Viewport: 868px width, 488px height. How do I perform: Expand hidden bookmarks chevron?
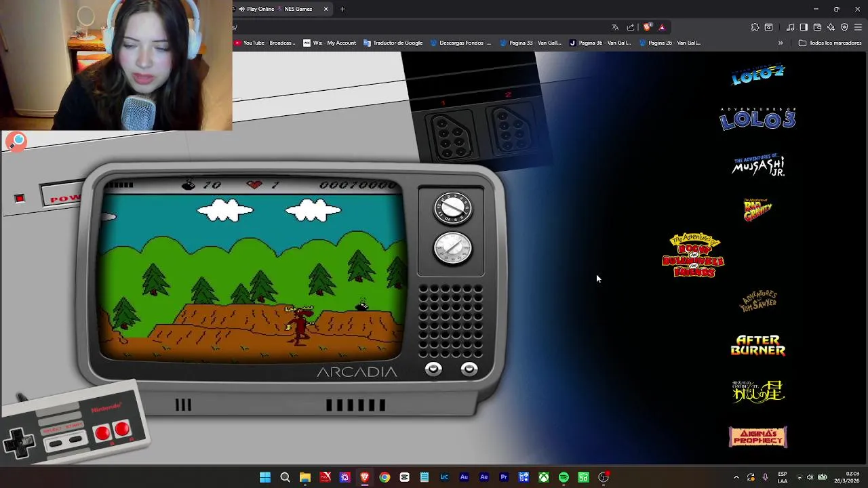[x=781, y=43]
